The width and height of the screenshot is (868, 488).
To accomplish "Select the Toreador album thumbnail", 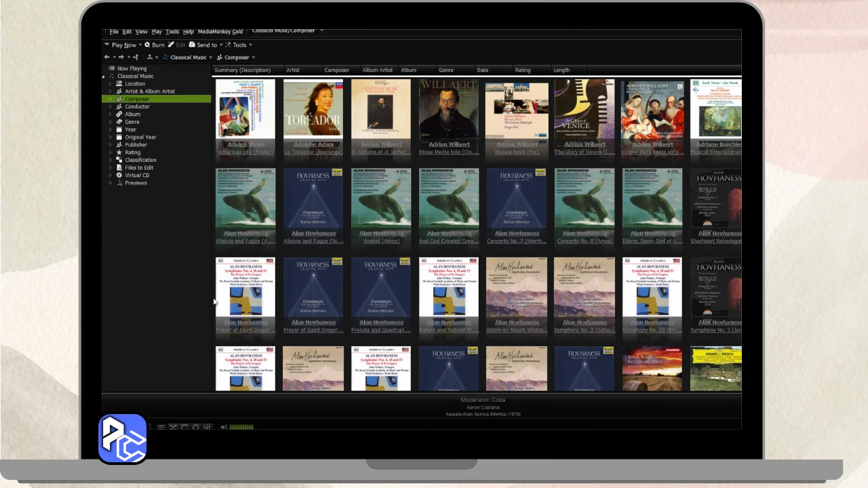I will tap(313, 108).
